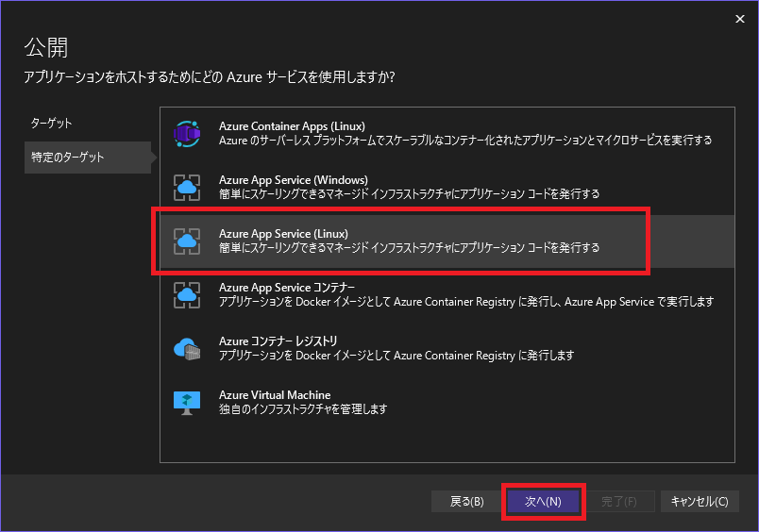Open the ターゲット step in sidebar

point(51,124)
